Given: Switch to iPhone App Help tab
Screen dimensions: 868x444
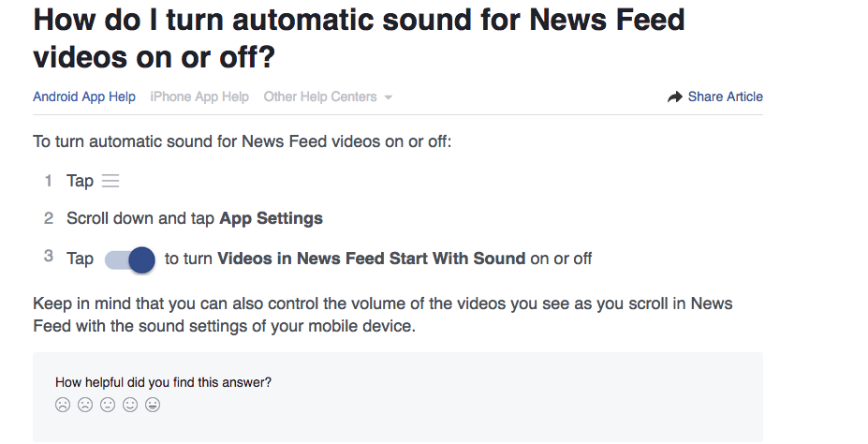Looking at the screenshot, I should [x=199, y=96].
